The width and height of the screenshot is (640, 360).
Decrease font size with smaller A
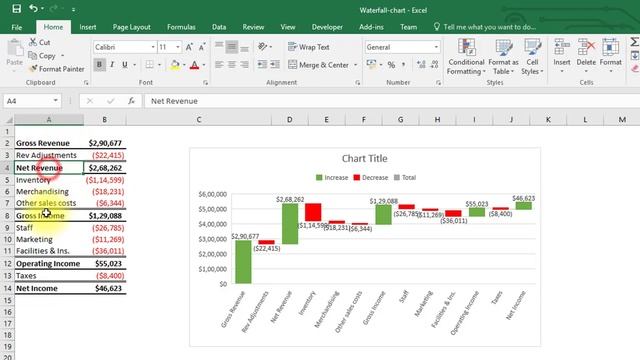pos(202,47)
